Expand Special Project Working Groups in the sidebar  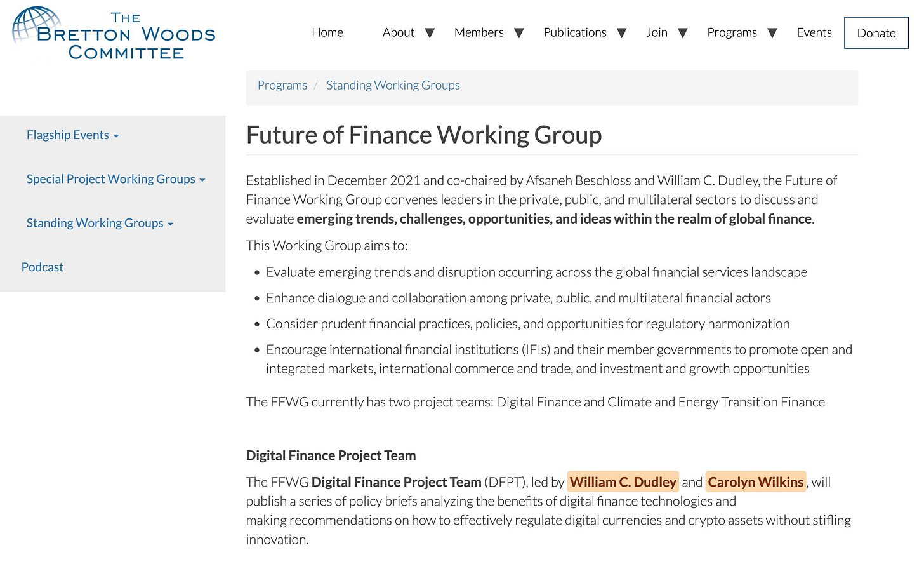tap(116, 179)
